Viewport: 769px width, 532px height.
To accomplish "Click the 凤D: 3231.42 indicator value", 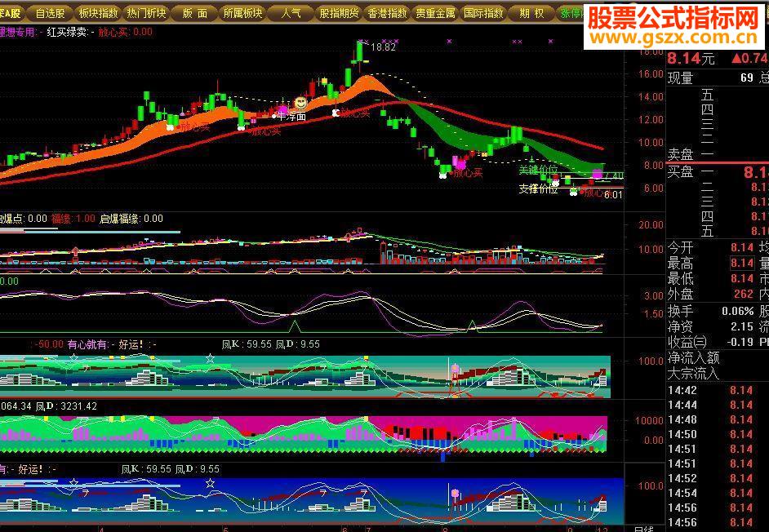I will 67,406.
